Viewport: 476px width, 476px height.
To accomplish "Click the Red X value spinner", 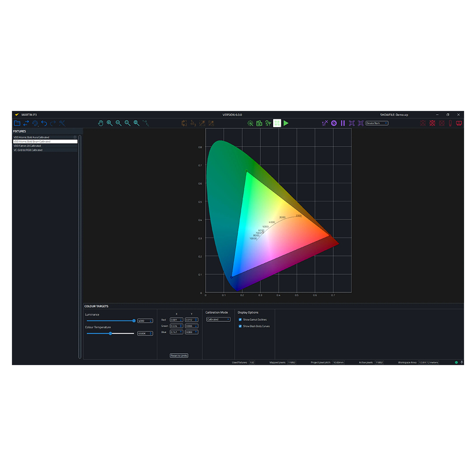I will [x=177, y=320].
